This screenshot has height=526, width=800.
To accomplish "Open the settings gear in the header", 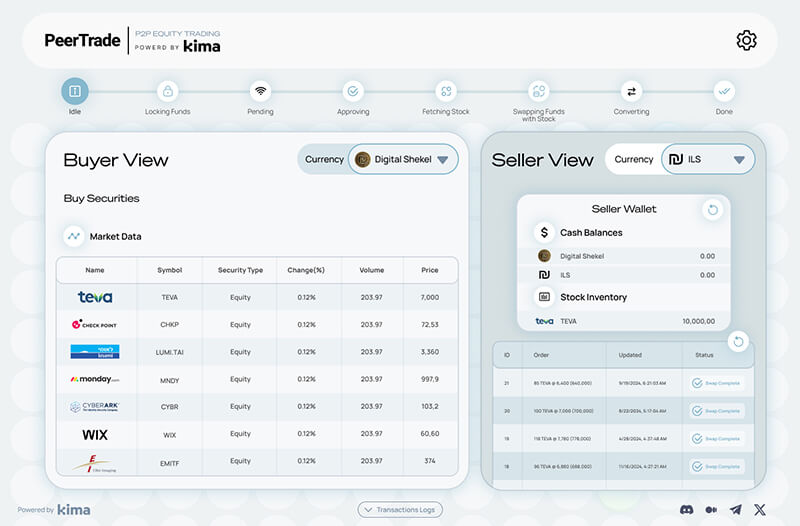I will point(746,40).
